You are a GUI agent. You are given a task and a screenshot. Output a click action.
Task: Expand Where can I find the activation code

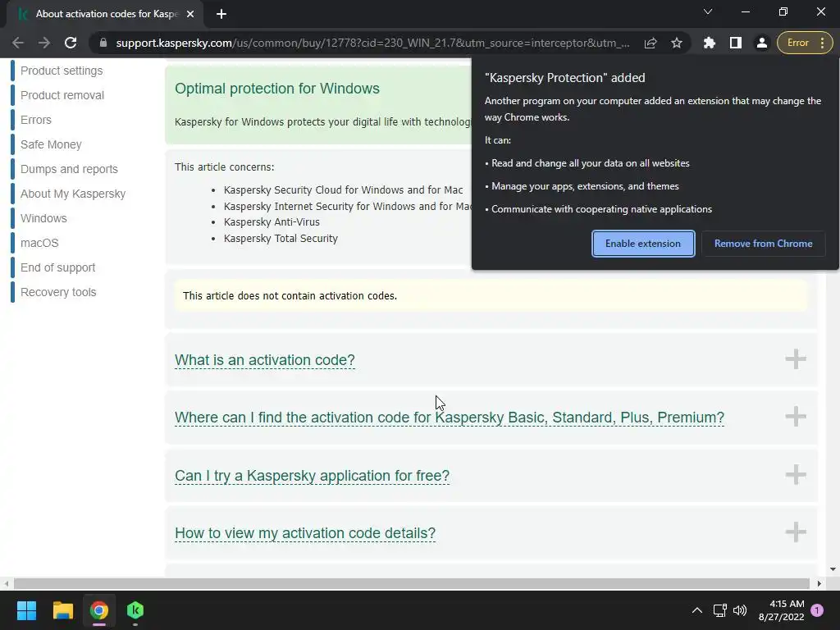pos(450,418)
